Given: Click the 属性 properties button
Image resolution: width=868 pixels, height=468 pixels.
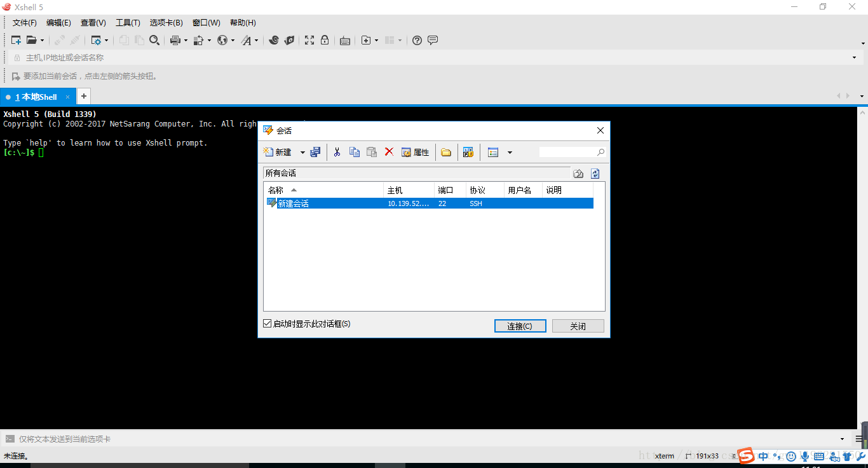Looking at the screenshot, I should coord(415,153).
